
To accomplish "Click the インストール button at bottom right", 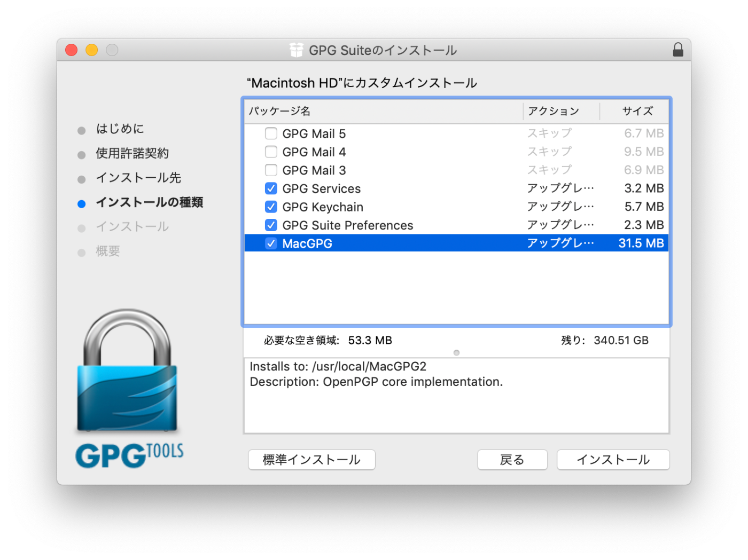I will point(613,460).
